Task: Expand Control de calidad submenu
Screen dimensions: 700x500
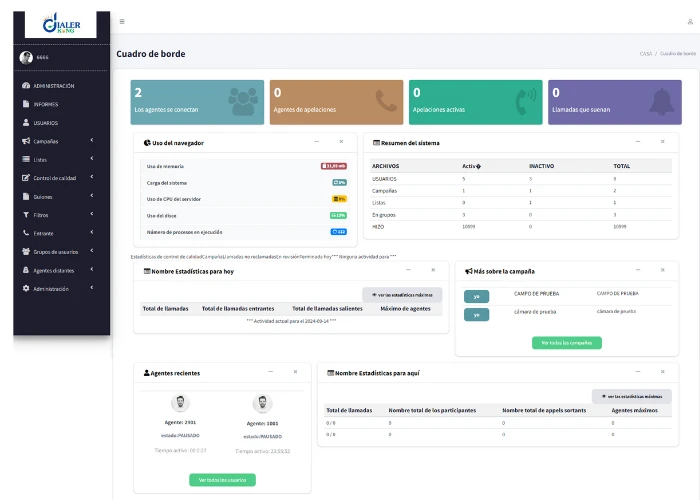Action: [92, 177]
